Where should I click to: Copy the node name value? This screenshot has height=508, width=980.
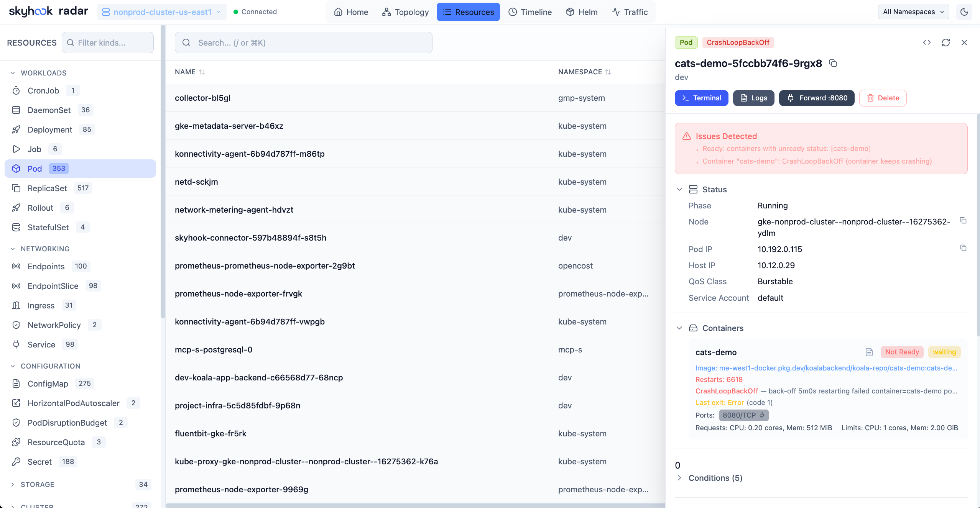point(963,221)
